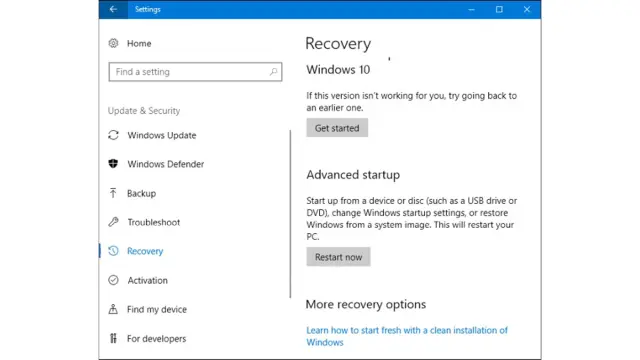This screenshot has width=640, height=360.
Task: Click the Find a setting search box
Action: click(195, 72)
